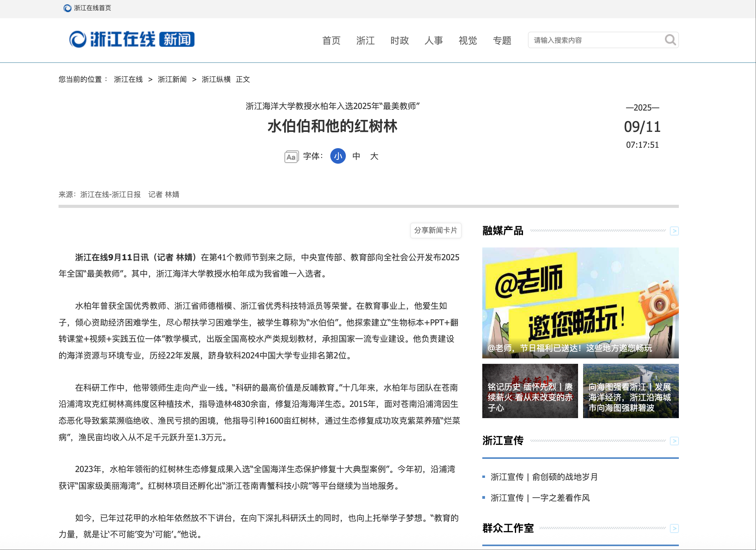Click the 浙江宣传 section heading
Screen dimensions: 756x550
503,441
